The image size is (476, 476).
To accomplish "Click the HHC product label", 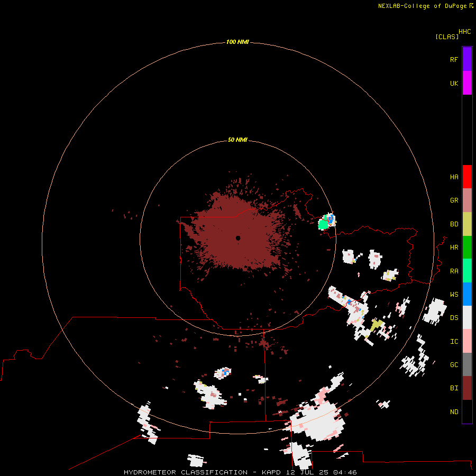I will (465, 32).
